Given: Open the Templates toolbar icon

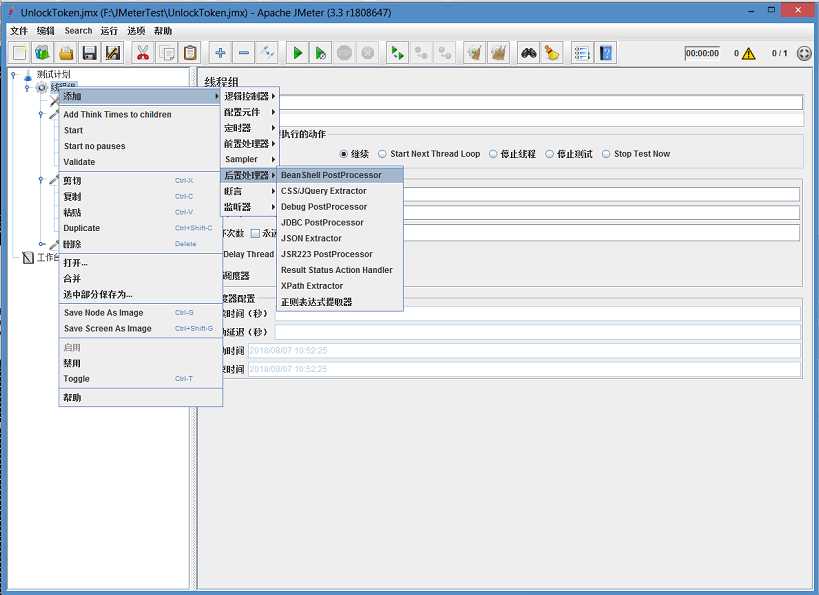Looking at the screenshot, I should click(x=43, y=53).
